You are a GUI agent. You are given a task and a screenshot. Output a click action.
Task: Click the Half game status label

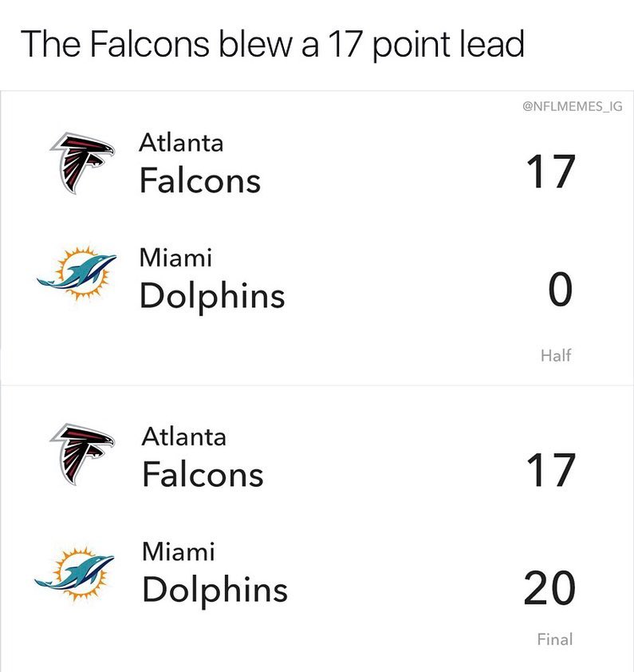556,355
